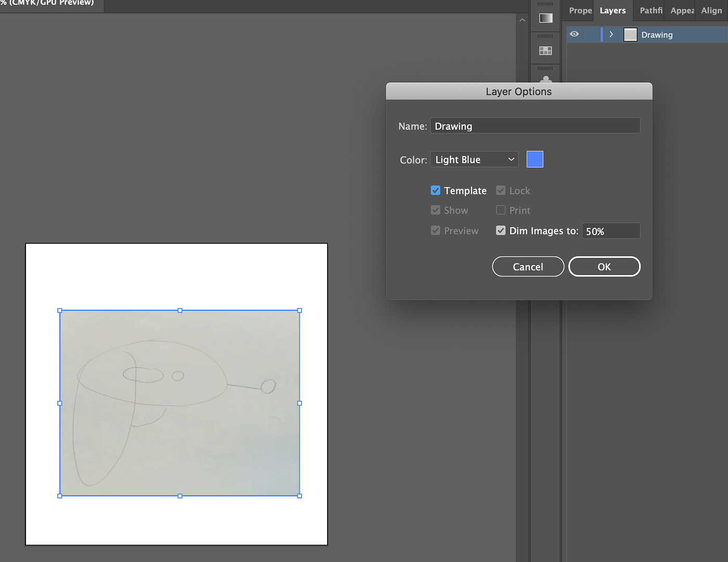728x562 pixels.
Task: Click the blue layer color swatch
Action: click(x=535, y=160)
